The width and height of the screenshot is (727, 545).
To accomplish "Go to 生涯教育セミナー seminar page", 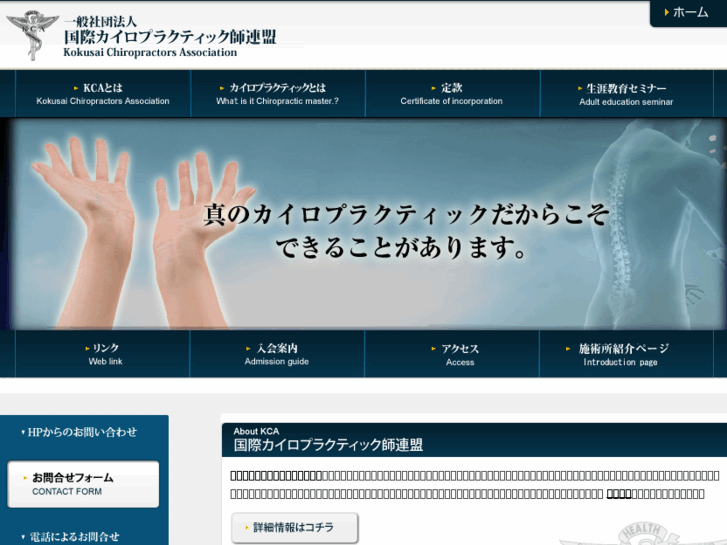I will pyautogui.click(x=626, y=94).
